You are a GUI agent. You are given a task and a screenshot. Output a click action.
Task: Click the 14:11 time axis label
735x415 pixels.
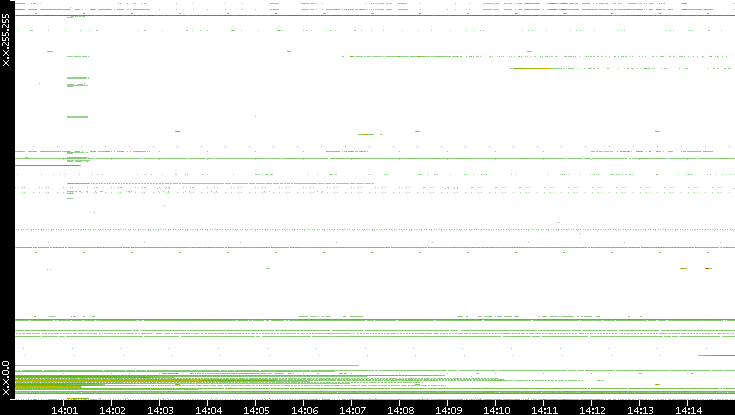pyautogui.click(x=544, y=410)
